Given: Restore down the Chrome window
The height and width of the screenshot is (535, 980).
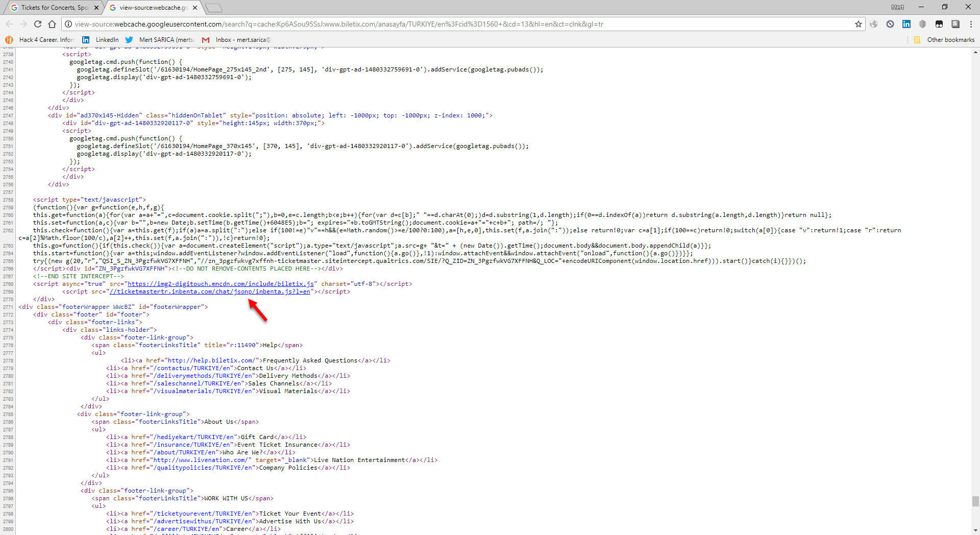Looking at the screenshot, I should click(x=945, y=7).
